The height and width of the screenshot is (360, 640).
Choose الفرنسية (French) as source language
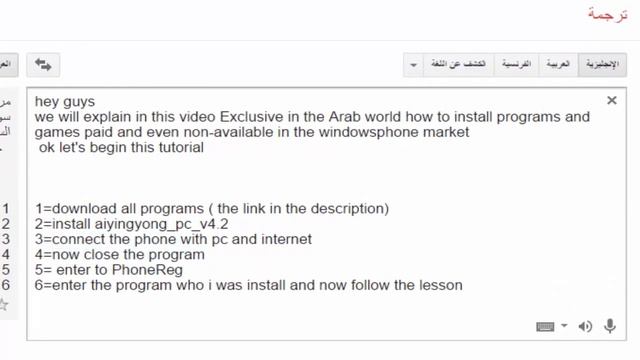click(x=516, y=64)
